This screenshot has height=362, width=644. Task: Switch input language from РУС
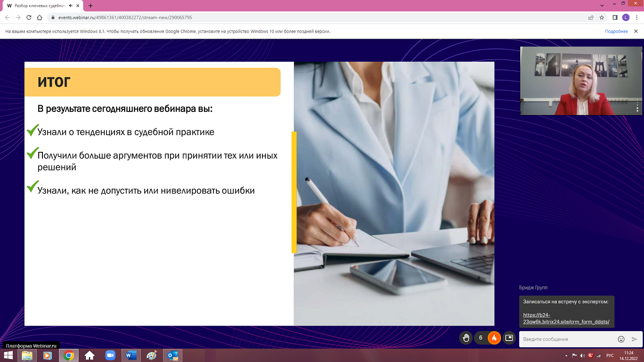coord(610,356)
